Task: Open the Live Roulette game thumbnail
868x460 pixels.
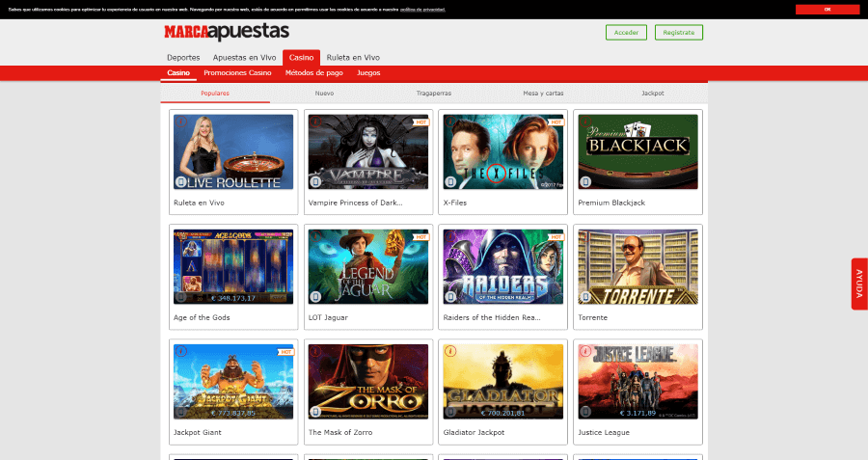Action: pos(233,151)
